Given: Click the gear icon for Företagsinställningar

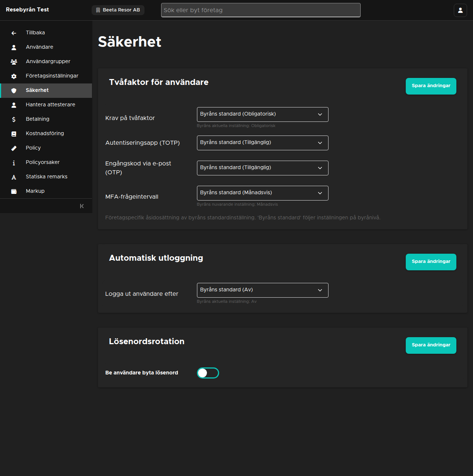Looking at the screenshot, I should [14, 76].
